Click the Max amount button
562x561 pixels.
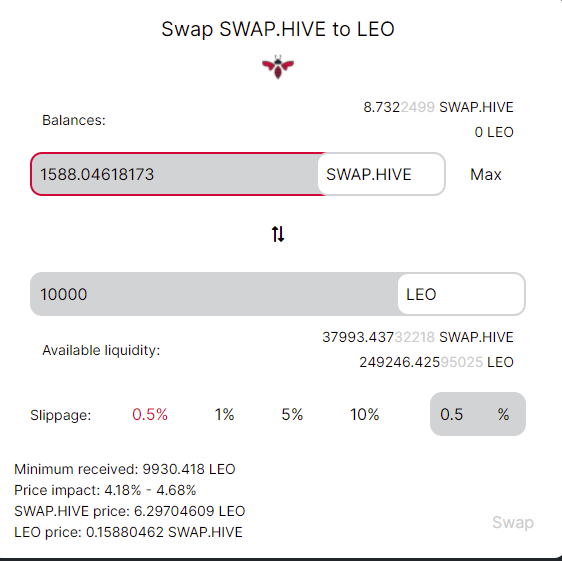click(x=486, y=175)
